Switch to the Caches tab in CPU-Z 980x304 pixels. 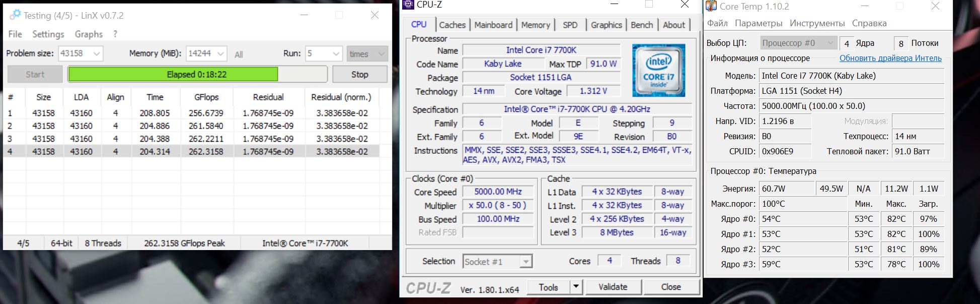(452, 25)
